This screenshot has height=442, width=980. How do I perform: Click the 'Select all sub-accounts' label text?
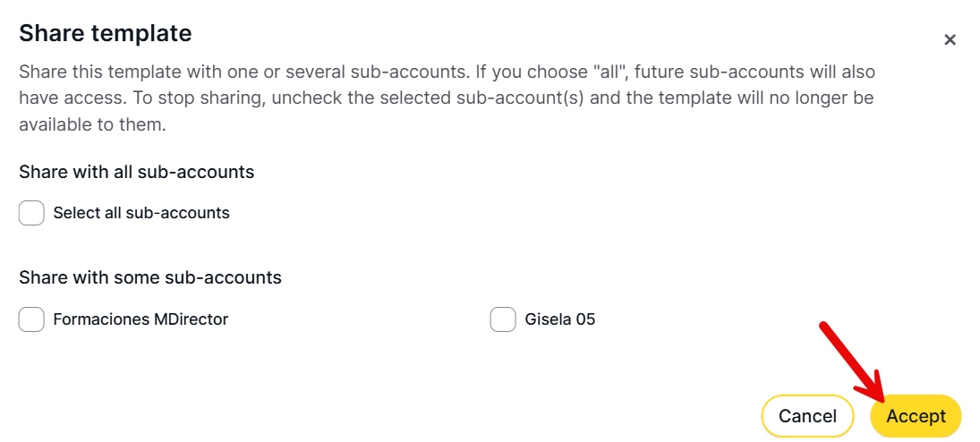point(141,213)
